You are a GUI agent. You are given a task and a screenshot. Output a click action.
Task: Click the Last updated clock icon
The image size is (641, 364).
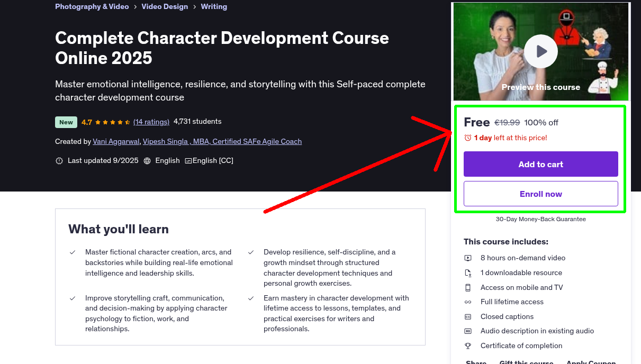point(59,161)
